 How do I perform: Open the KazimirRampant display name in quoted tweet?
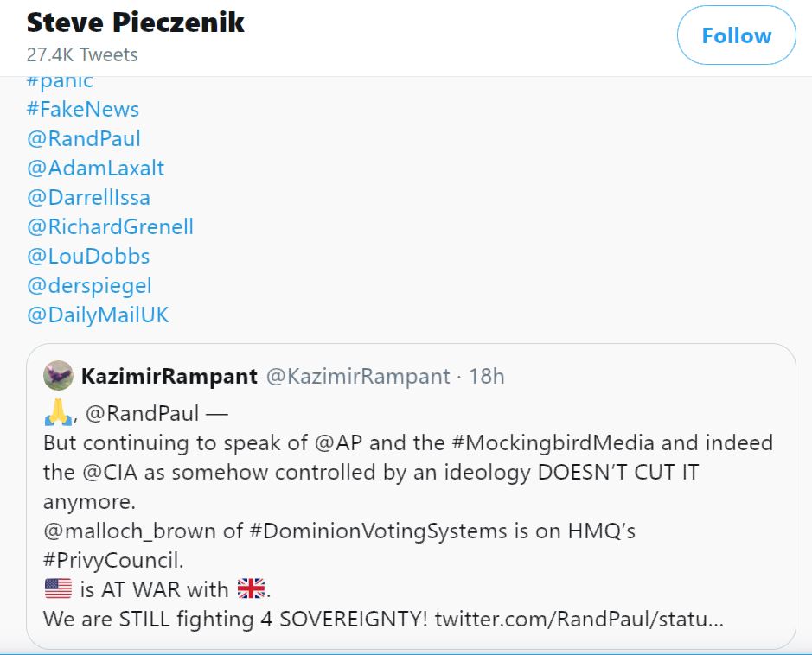pyautogui.click(x=169, y=376)
